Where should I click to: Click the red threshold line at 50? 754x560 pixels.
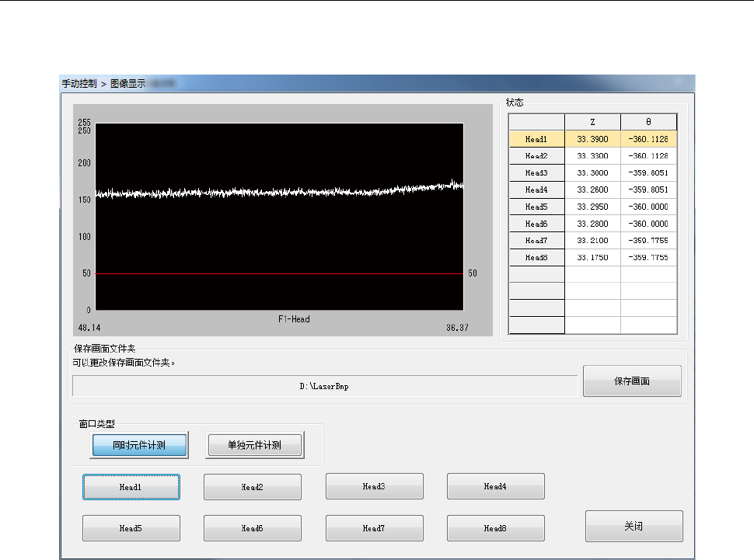click(280, 273)
